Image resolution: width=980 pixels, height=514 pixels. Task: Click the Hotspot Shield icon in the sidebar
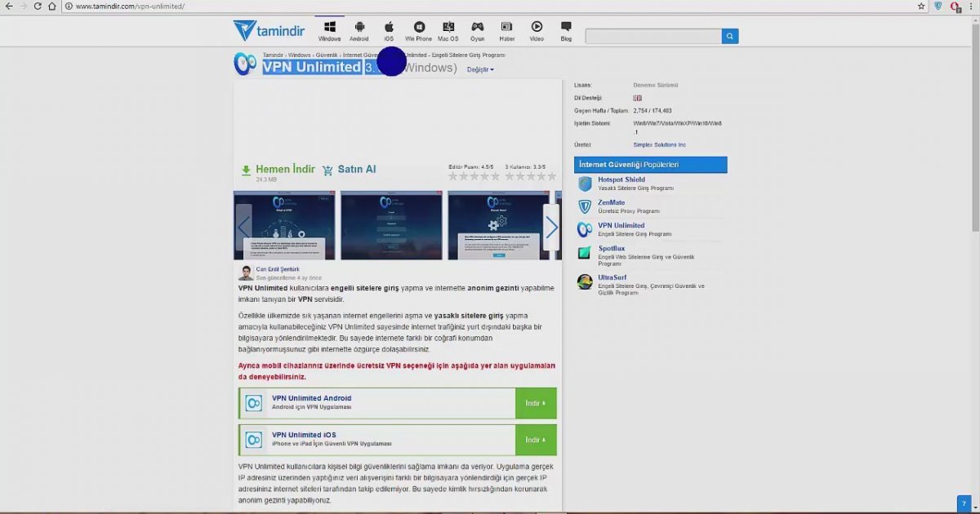(x=585, y=184)
